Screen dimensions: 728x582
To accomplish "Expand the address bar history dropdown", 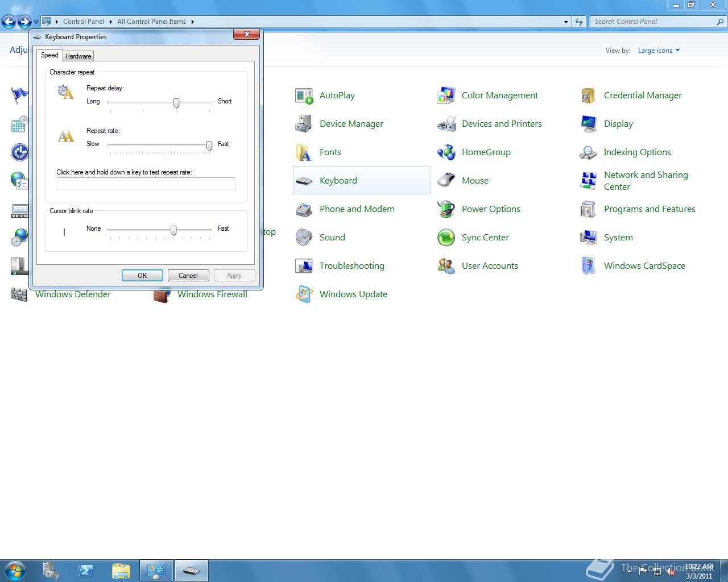I will pos(566,22).
